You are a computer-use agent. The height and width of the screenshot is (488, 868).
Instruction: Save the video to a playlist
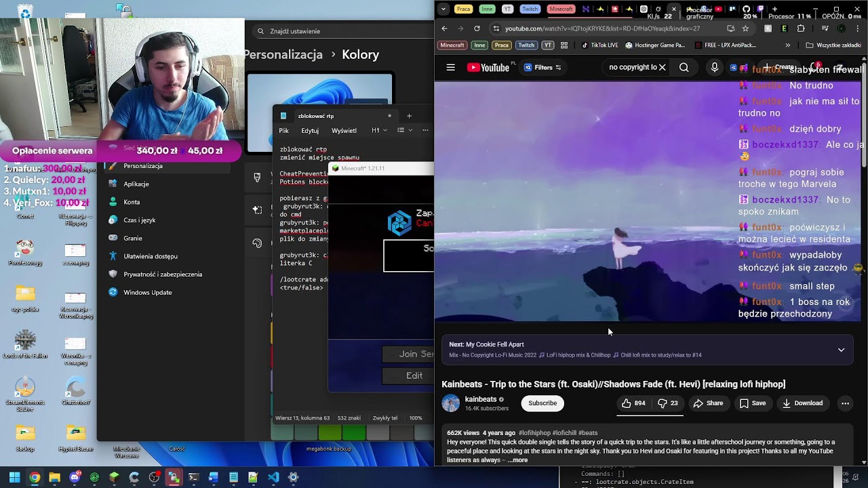[x=753, y=403]
